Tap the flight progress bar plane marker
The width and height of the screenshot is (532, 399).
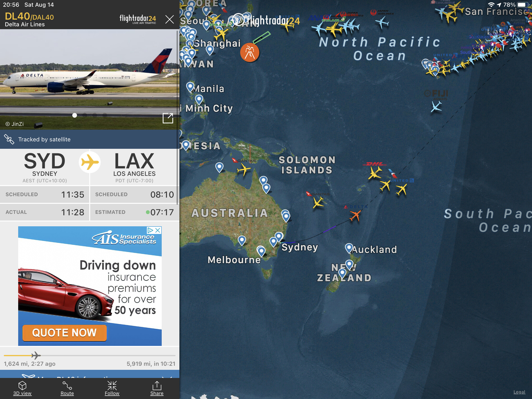pyautogui.click(x=36, y=355)
